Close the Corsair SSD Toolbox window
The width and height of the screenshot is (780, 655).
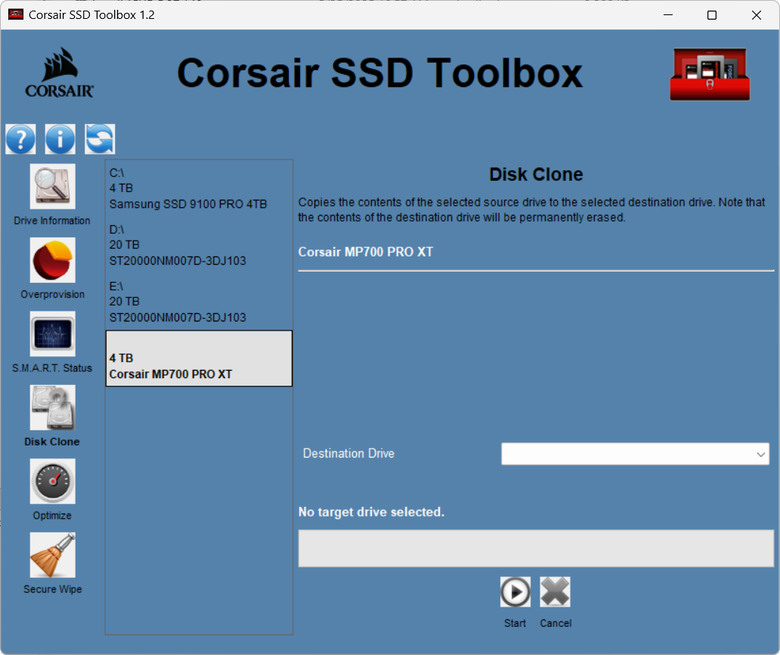pos(756,15)
